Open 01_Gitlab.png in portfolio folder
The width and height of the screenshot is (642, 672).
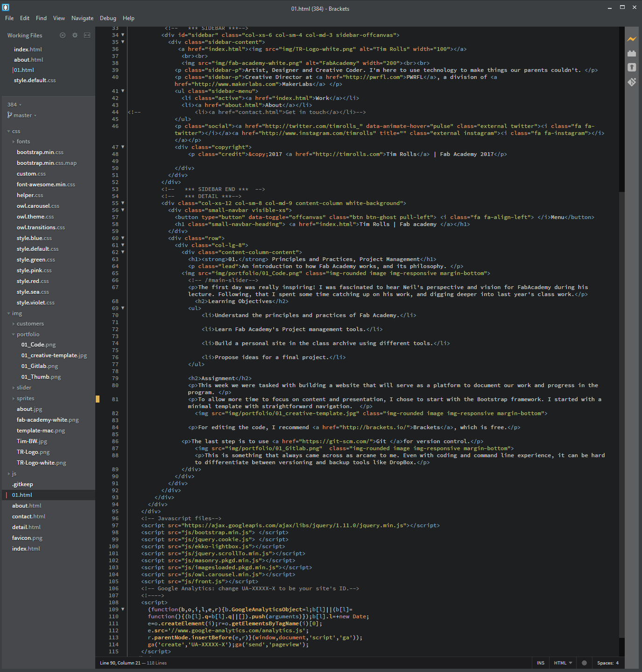click(40, 366)
